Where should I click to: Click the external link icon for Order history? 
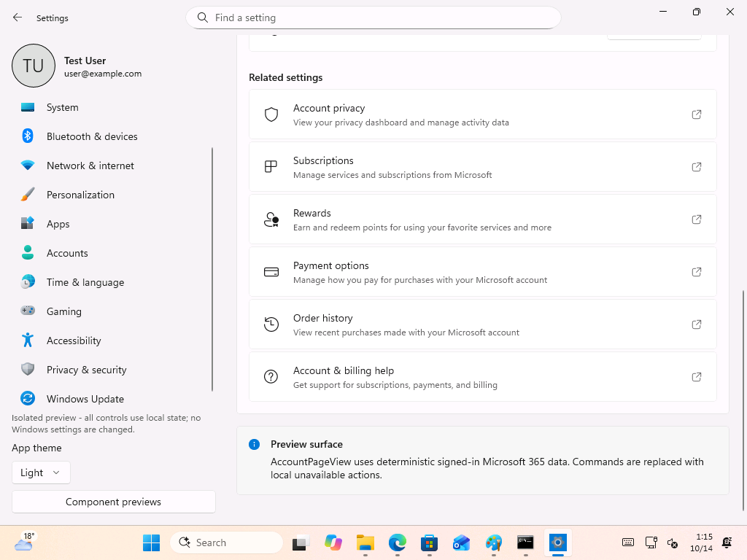coord(697,324)
